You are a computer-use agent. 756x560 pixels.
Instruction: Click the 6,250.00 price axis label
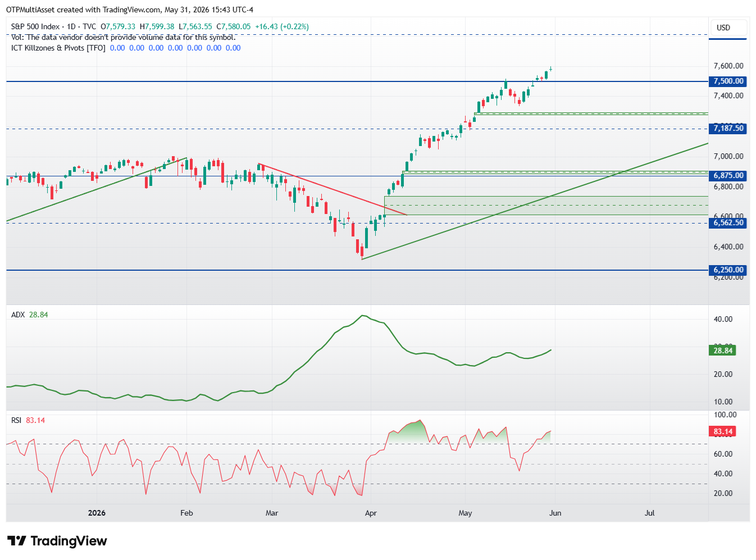click(x=728, y=270)
